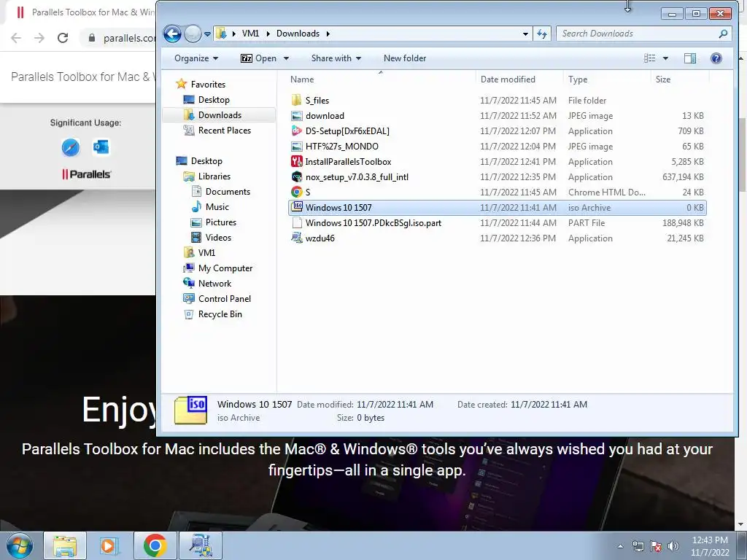Select DS-Setup[DxF6xEDAL] application icon
The image size is (747, 560).
tap(296, 131)
